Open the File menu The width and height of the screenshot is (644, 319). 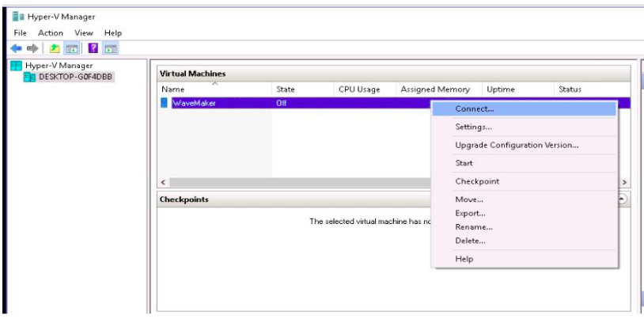pyautogui.click(x=21, y=32)
